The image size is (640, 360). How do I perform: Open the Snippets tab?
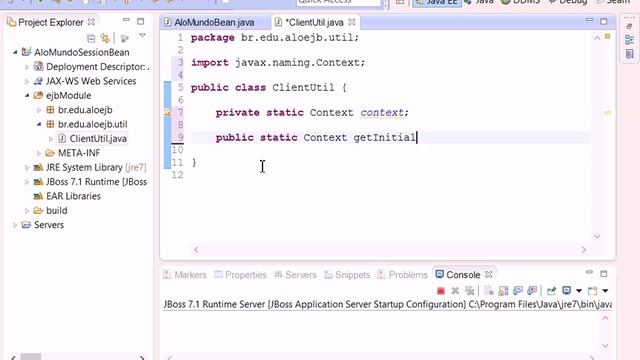point(347,275)
